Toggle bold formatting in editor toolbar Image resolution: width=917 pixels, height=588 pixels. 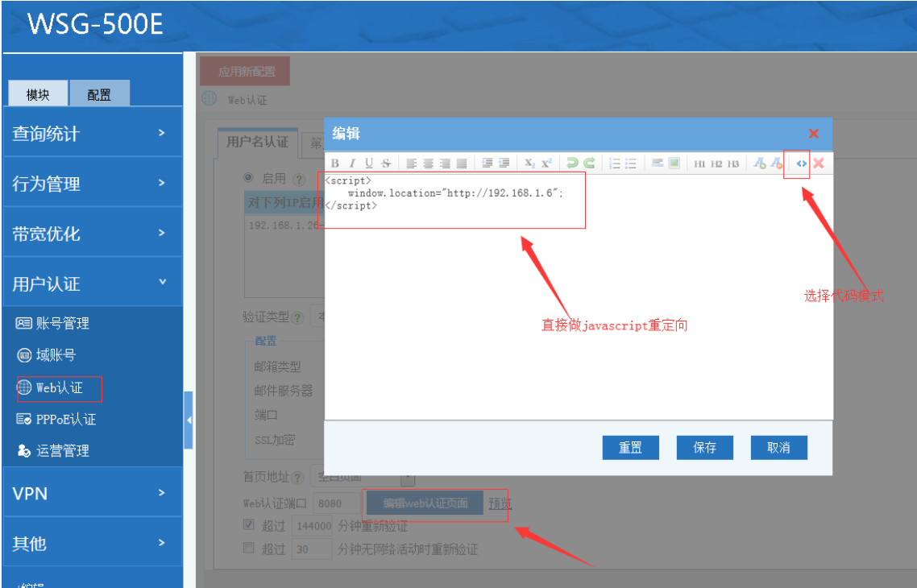(335, 164)
